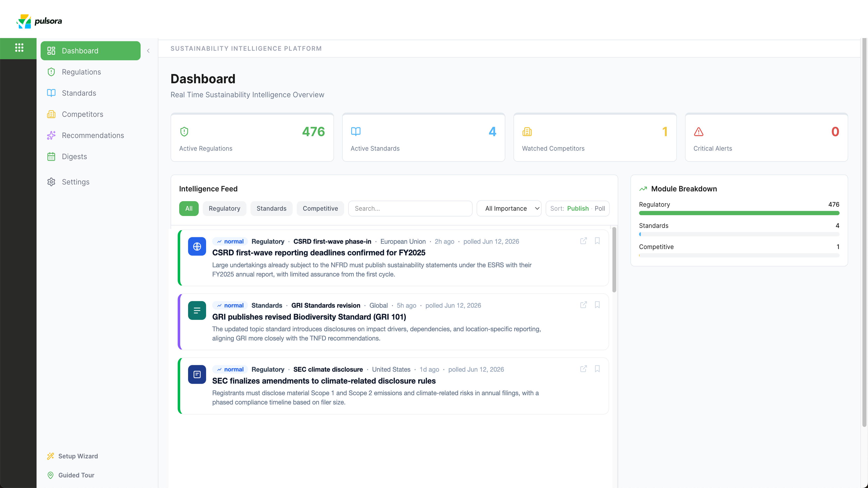Click the Competitors building icon
This screenshot has height=488, width=868.
click(x=51, y=114)
